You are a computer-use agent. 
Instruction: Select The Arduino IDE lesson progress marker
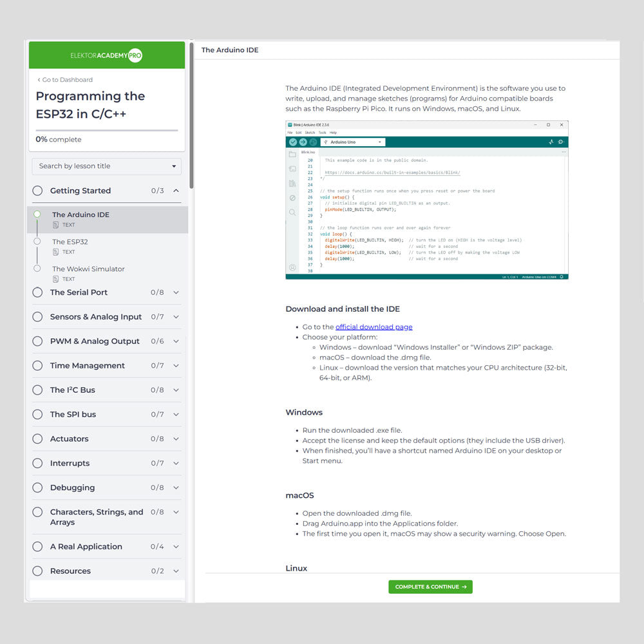point(37,214)
